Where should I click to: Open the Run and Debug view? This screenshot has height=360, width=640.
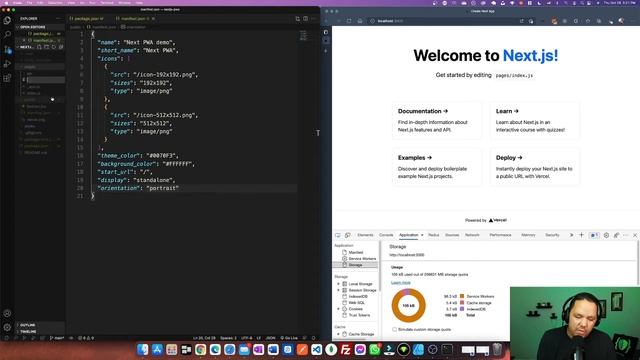tap(7, 64)
